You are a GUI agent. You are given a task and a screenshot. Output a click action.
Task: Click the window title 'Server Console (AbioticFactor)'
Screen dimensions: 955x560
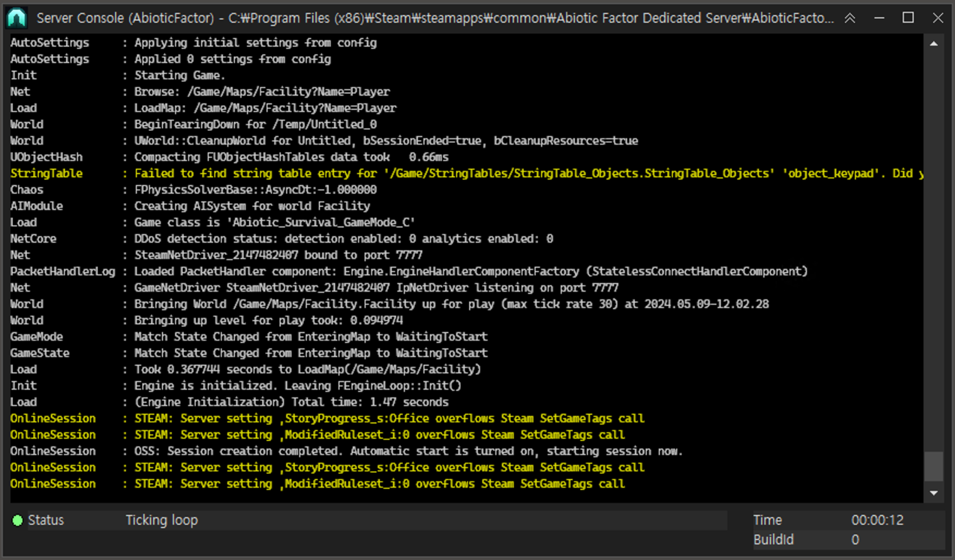click(125, 18)
